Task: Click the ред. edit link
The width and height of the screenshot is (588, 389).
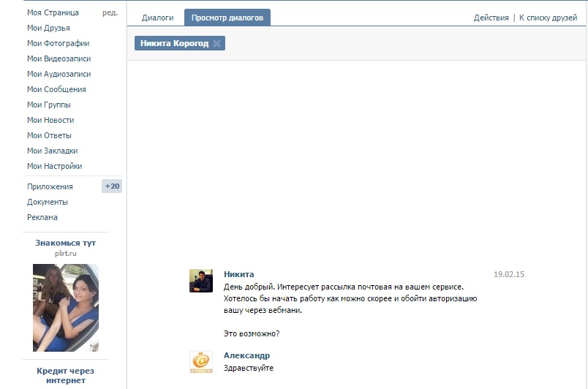Action: [x=110, y=12]
